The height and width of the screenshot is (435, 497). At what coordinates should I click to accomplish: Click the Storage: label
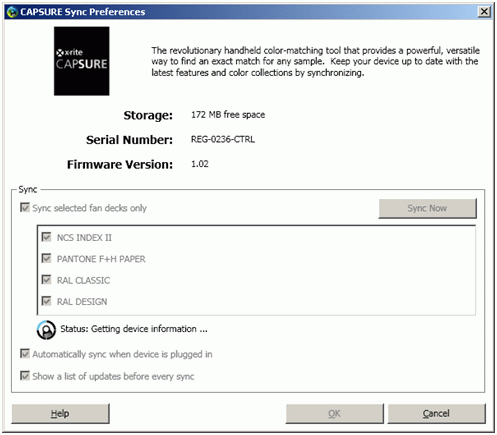pyautogui.click(x=148, y=115)
